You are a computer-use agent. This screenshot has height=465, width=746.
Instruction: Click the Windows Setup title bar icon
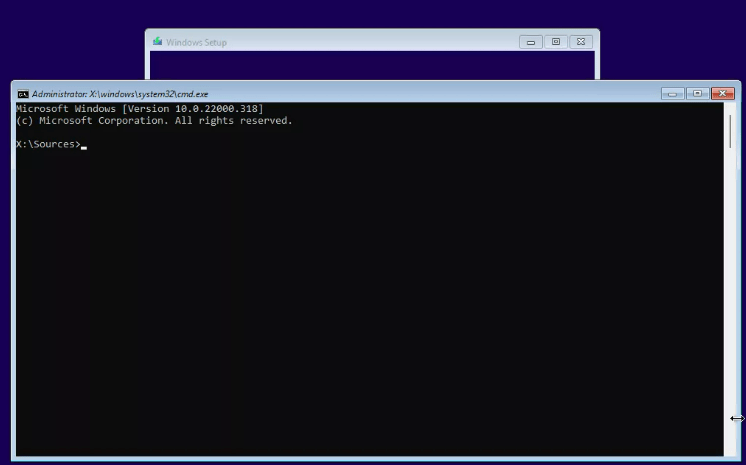(x=157, y=42)
